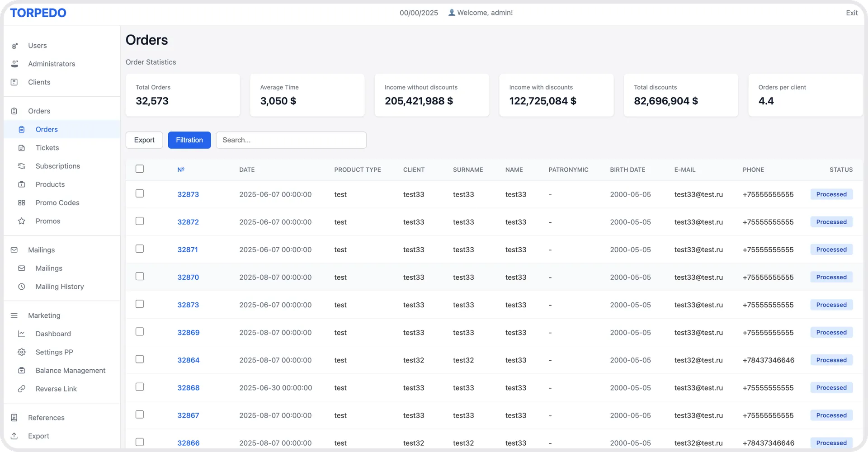Screen dimensions: 868x452
Task: Select the Tickets icon in sidebar
Action: pyautogui.click(x=22, y=148)
